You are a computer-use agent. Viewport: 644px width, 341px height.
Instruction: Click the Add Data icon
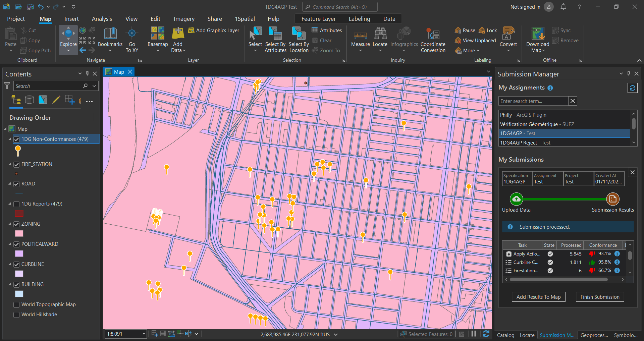tap(178, 34)
